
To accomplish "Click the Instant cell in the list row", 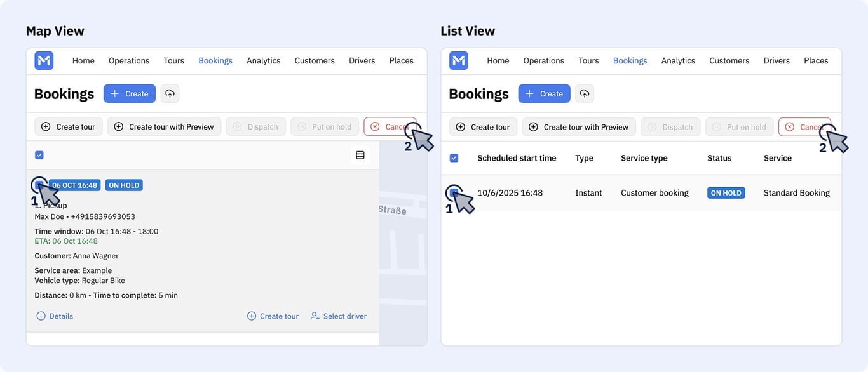I will click(x=588, y=193).
